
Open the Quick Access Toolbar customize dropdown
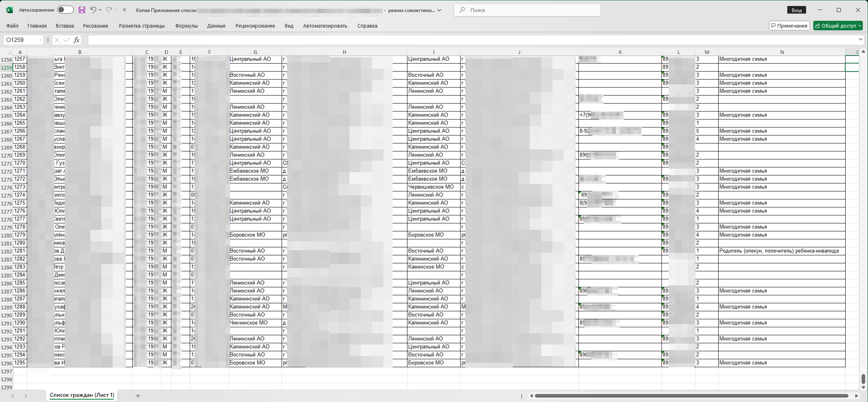click(x=124, y=10)
